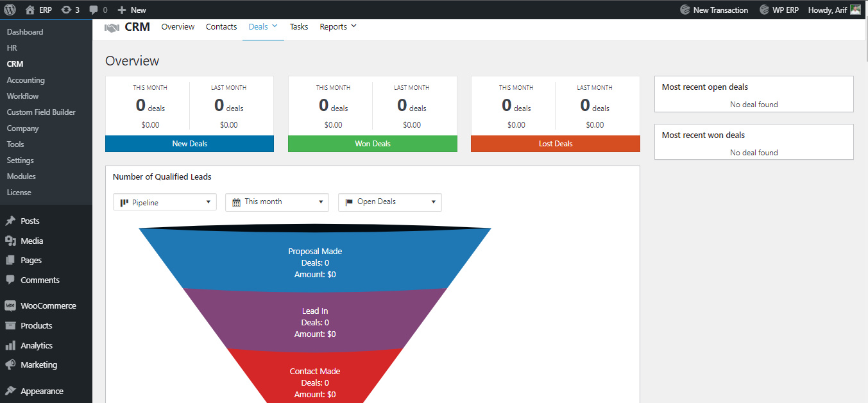Expand the Deals menu chevron

[275, 26]
